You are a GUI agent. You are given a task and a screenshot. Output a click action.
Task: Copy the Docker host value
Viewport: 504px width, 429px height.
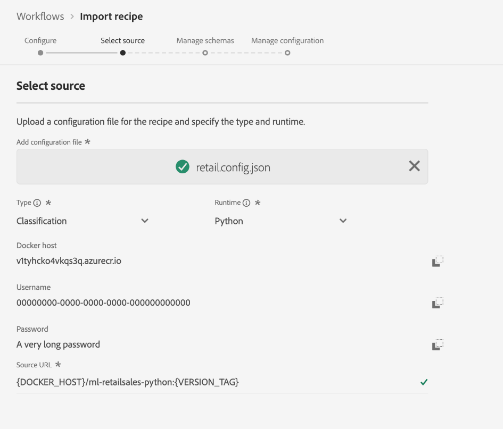[437, 261]
